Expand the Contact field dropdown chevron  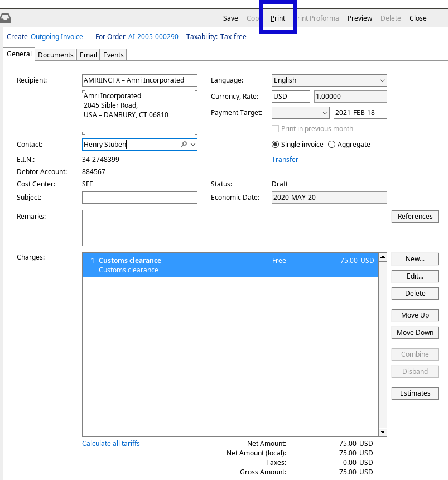click(x=192, y=144)
